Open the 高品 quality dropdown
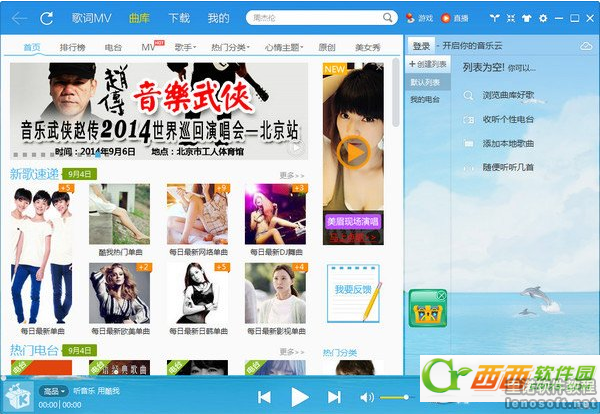The width and height of the screenshot is (600, 414). pos(54,391)
